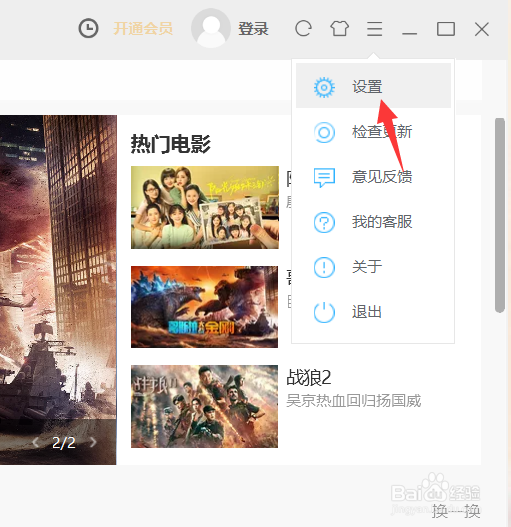Image resolution: width=511 pixels, height=527 pixels.
Task: Click the refresh icon in title bar
Action: click(x=303, y=28)
